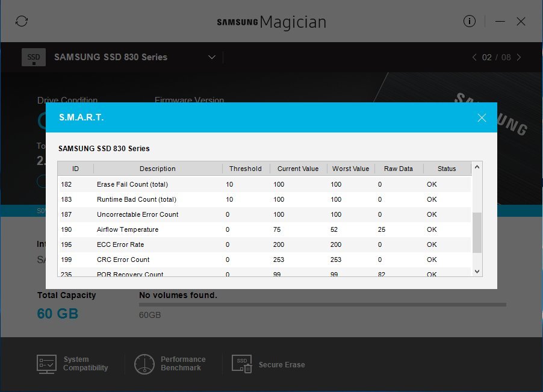Click the Current Value column header
The height and width of the screenshot is (392, 543).
click(x=298, y=169)
